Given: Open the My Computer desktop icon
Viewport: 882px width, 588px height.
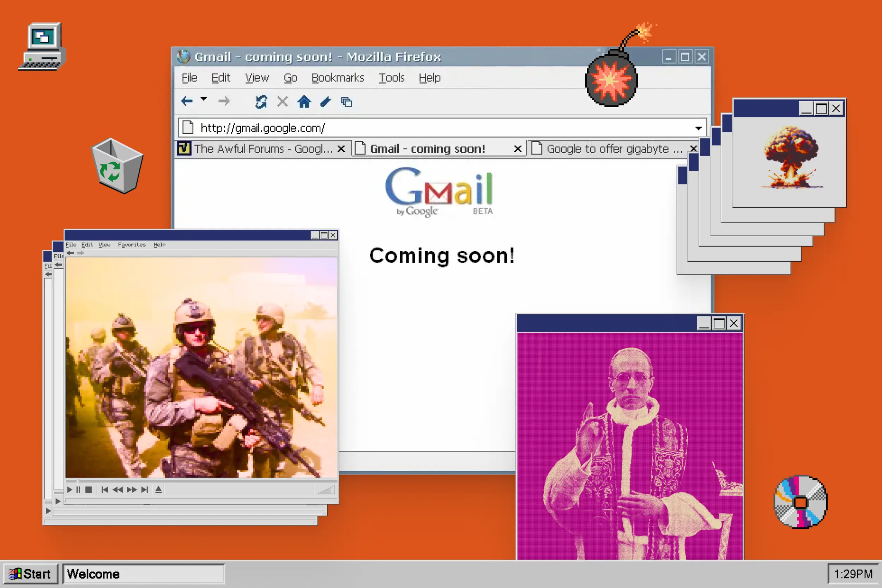Looking at the screenshot, I should coord(43,47).
